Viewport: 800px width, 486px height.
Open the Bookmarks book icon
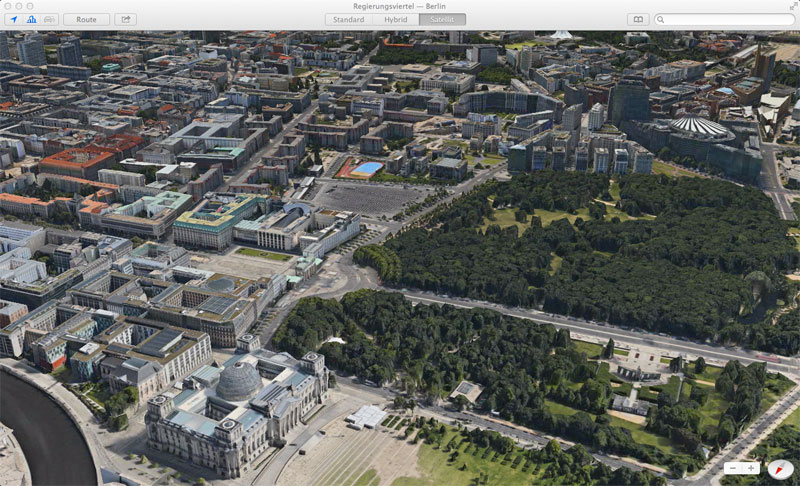(x=637, y=19)
